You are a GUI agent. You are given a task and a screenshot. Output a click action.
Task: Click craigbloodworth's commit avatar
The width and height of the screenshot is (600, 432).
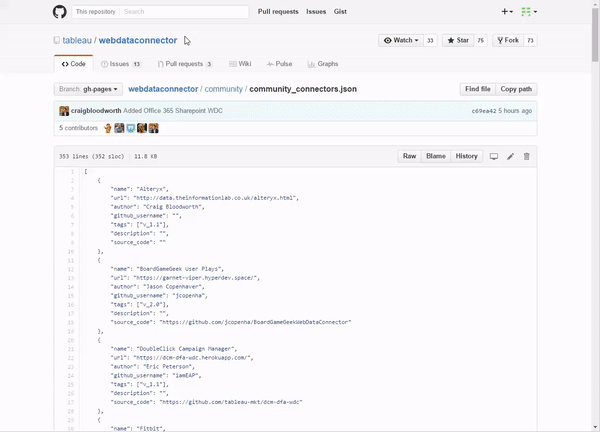(x=64, y=111)
